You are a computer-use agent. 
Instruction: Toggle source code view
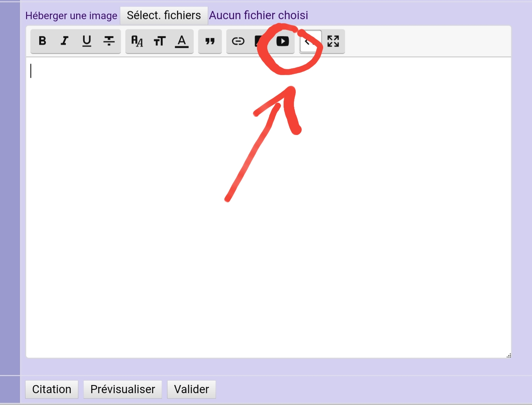coord(310,41)
